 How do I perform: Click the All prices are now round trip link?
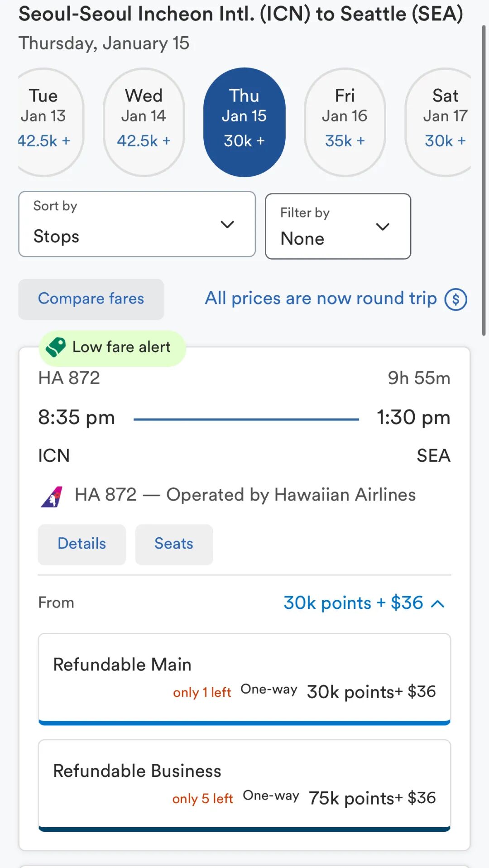(x=321, y=299)
